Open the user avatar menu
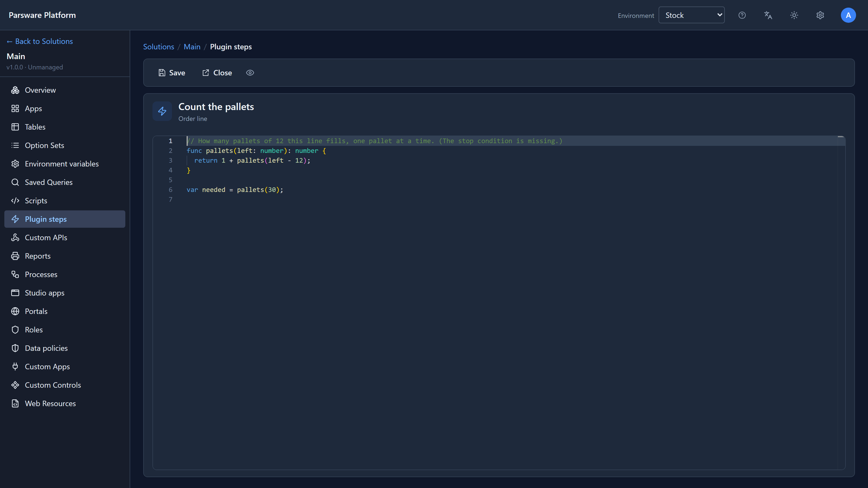The width and height of the screenshot is (868, 488). pyautogui.click(x=848, y=15)
